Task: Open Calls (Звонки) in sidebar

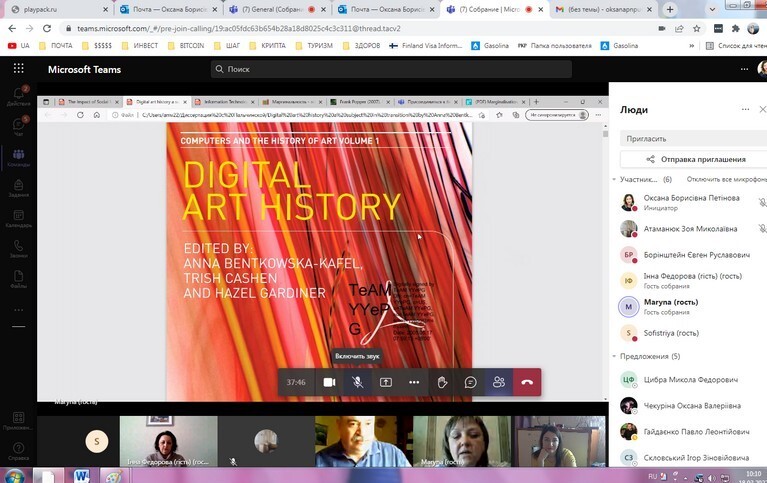Action: coord(19,249)
